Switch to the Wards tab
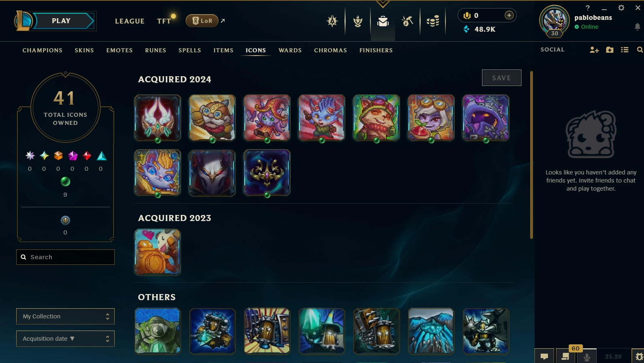Viewport: 644px width, 363px height. [x=290, y=50]
